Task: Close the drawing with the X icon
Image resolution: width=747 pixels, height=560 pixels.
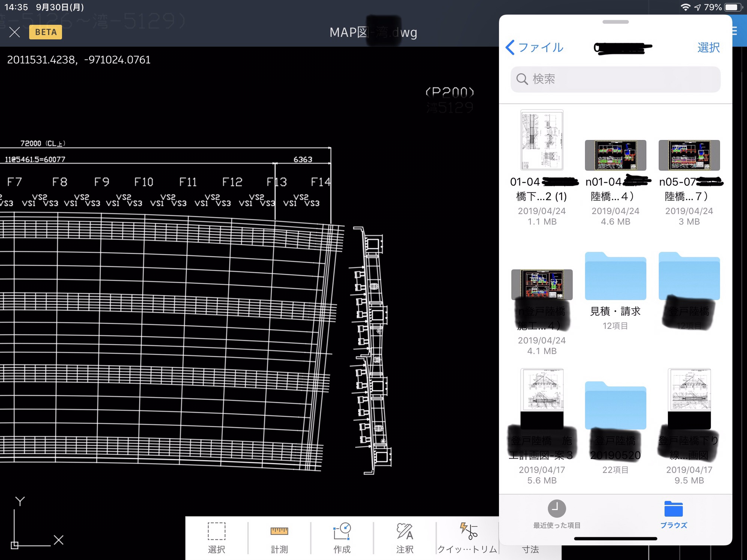Action: pos(15,32)
